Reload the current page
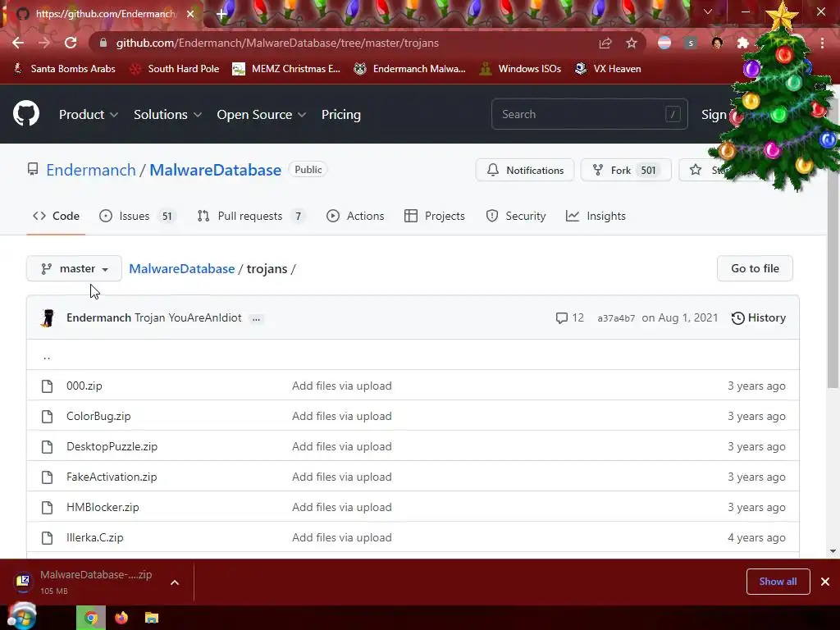 71,43
